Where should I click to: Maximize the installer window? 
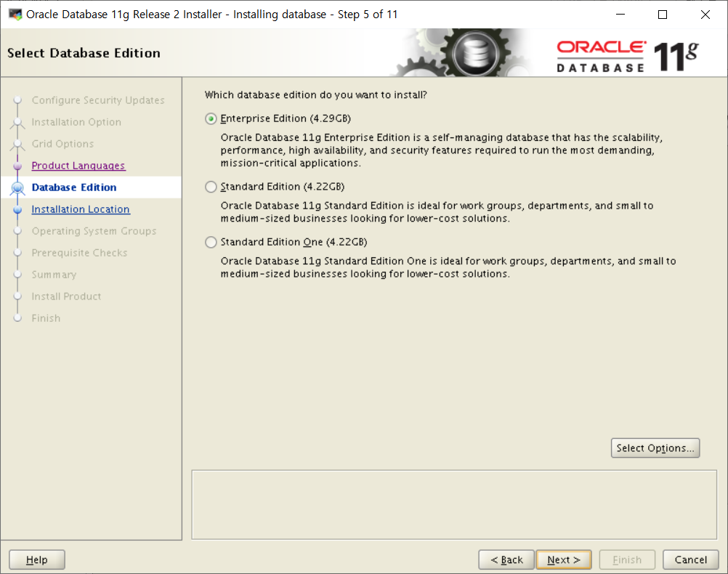[x=663, y=15]
